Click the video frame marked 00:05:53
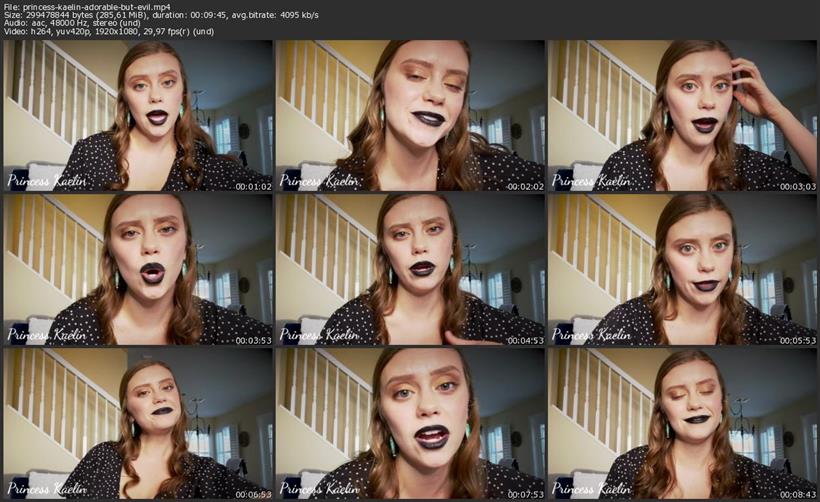This screenshot has height=502, width=820. pos(682,269)
